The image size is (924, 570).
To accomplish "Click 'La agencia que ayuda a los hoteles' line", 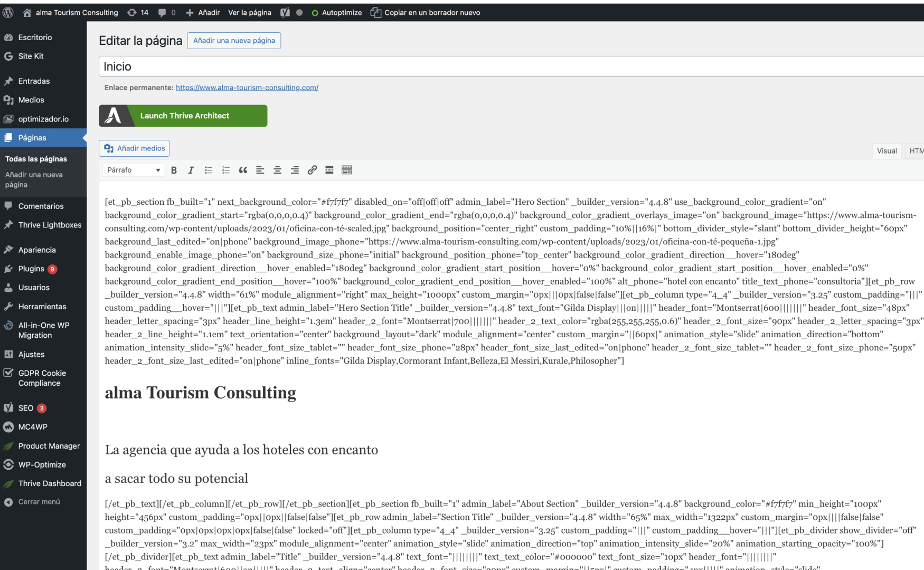I will pyautogui.click(x=241, y=450).
